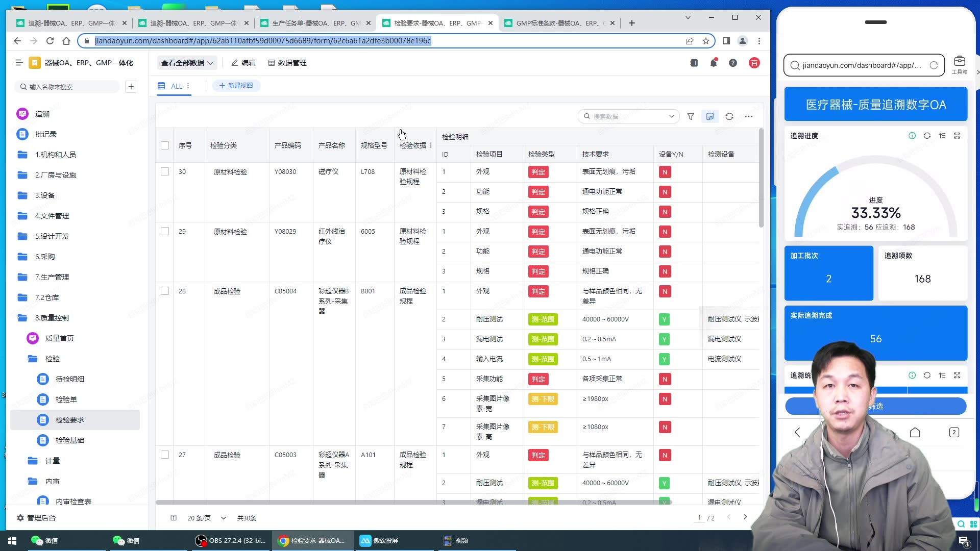The height and width of the screenshot is (551, 980).
Task: Click the filter funnel icon
Action: 691,116
